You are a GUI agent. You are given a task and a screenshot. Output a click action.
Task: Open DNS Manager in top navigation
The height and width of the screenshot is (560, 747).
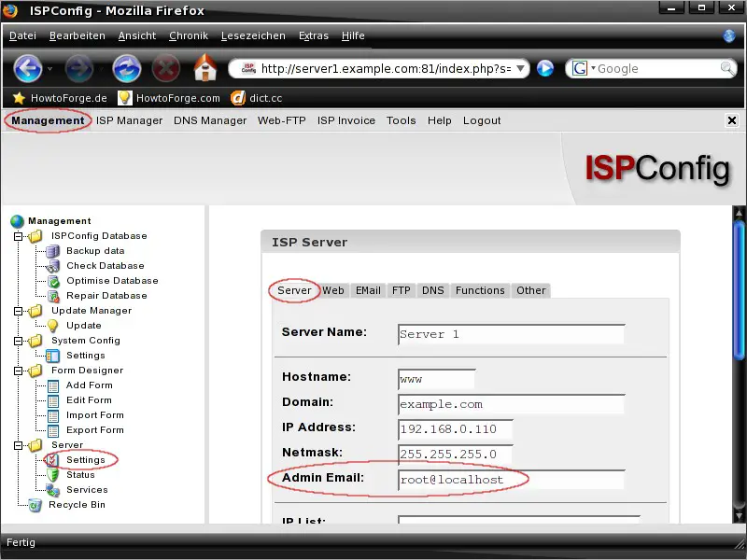pyautogui.click(x=210, y=121)
